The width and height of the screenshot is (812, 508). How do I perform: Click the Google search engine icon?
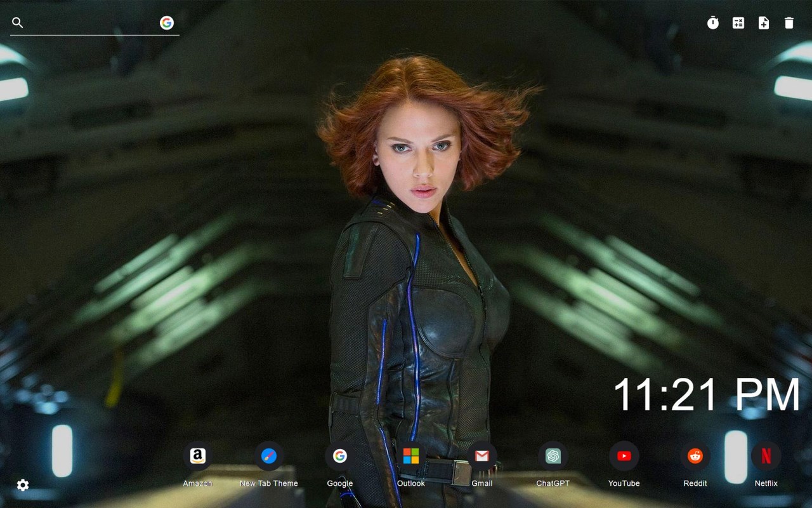click(167, 23)
